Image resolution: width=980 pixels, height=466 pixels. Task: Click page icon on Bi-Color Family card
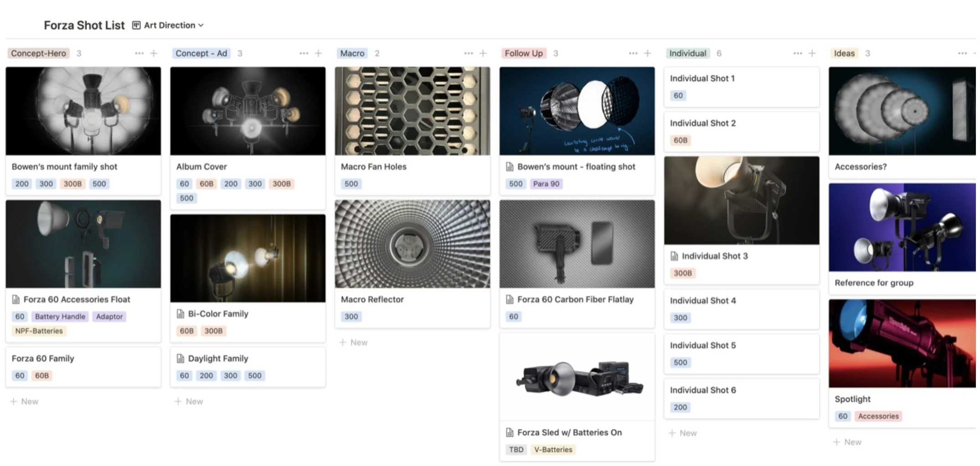[x=181, y=314]
